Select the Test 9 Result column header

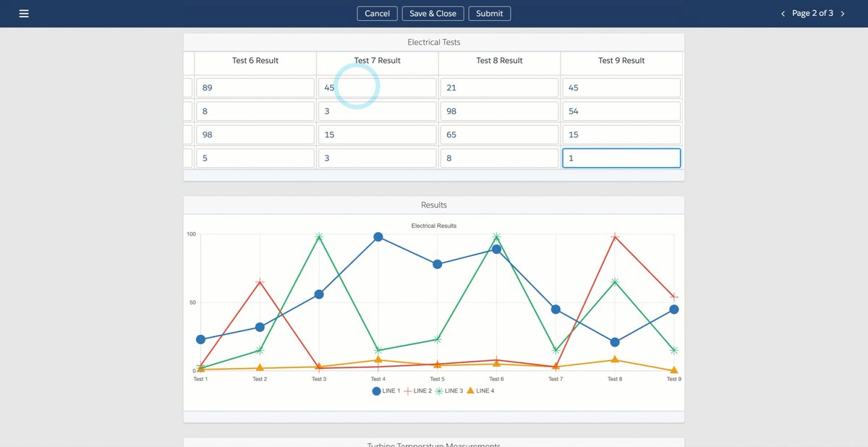coord(621,61)
